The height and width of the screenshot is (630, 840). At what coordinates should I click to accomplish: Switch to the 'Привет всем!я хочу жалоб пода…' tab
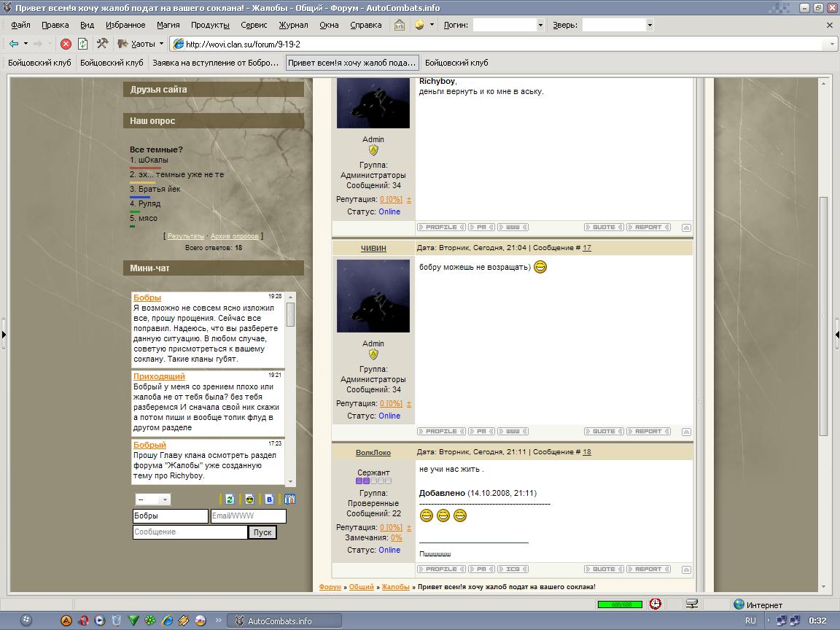click(x=352, y=63)
